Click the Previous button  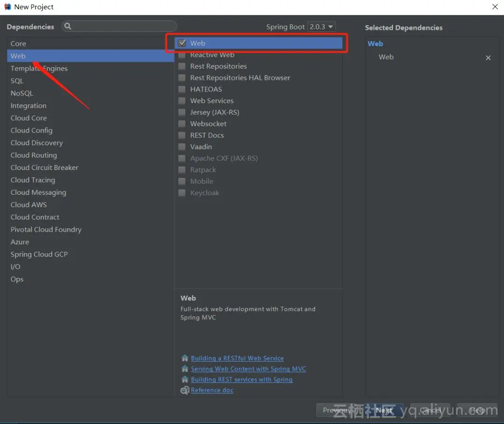[336, 410]
